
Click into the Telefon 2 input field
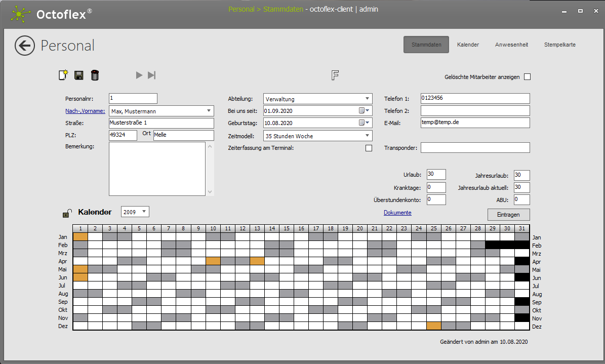click(475, 110)
